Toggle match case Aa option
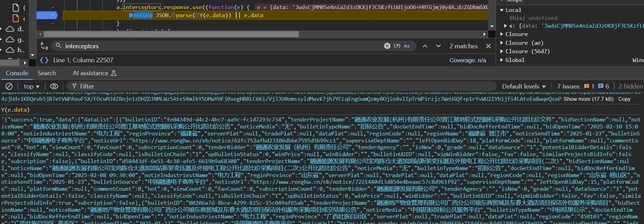This screenshot has width=644, height=224. pos(407,46)
